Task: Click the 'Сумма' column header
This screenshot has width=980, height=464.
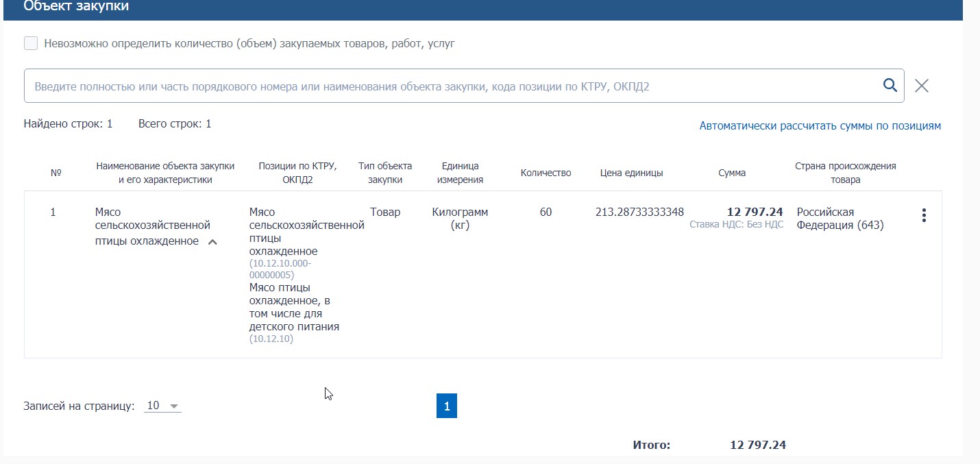Action: click(x=732, y=173)
